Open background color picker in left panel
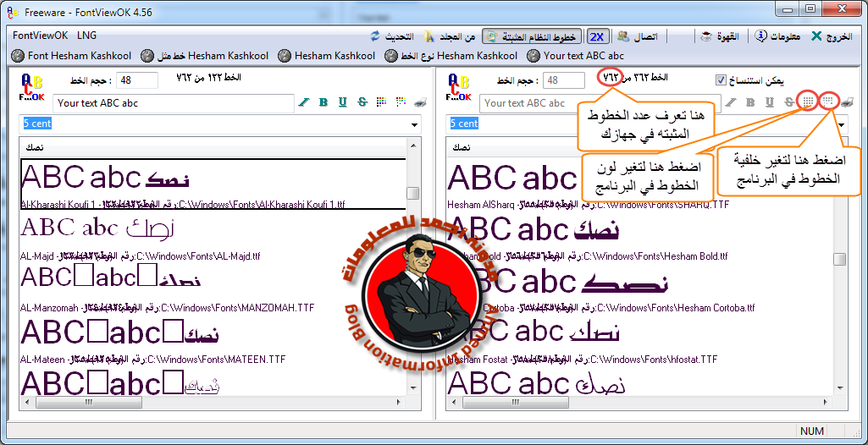This screenshot has height=445, width=868. (x=401, y=102)
